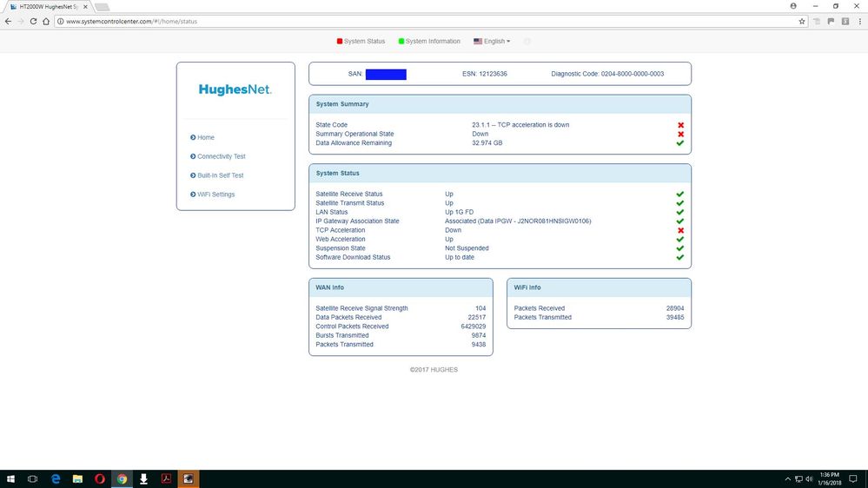The height and width of the screenshot is (488, 868).
Task: Click the green System Information indicator
Action: [x=428, y=41]
